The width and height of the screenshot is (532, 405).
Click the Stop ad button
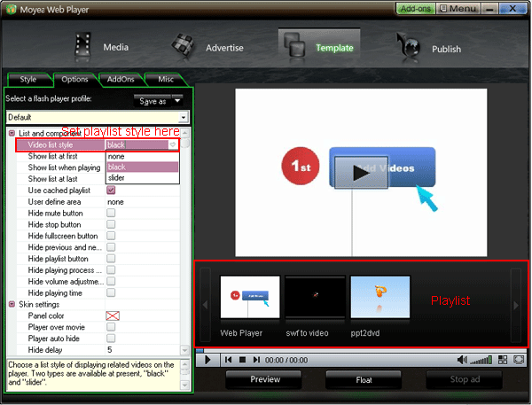point(465,379)
